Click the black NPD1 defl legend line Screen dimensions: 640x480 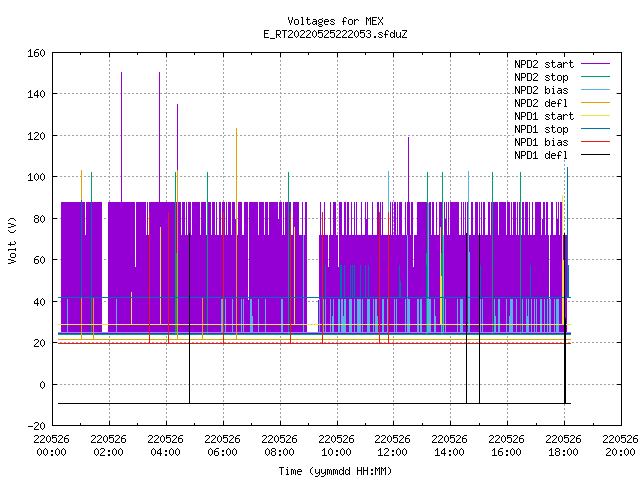click(595, 155)
